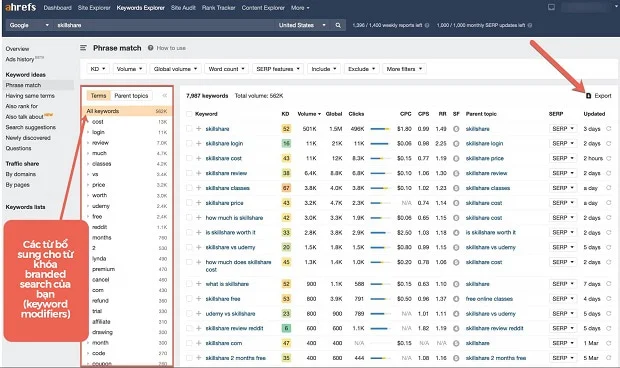This screenshot has height=368, width=620.
Task: Open Site Explorer in top navigation
Action: [x=94, y=8]
